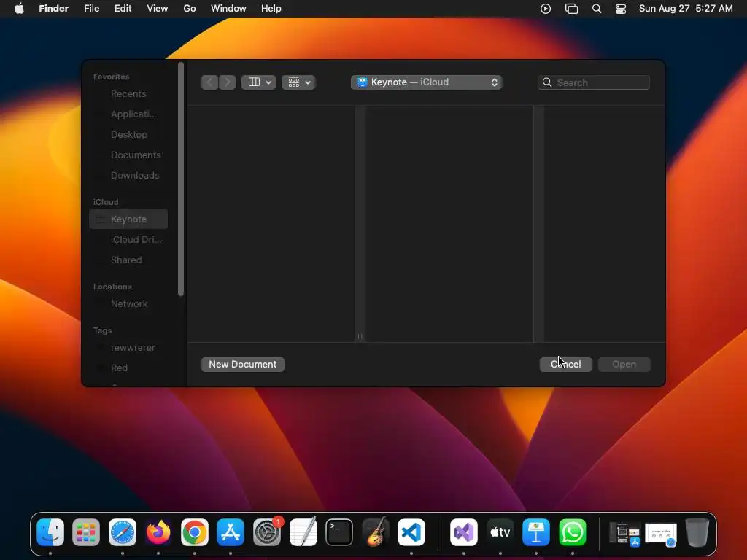This screenshot has height=560, width=747.
Task: Open the Apple menu
Action: click(19, 9)
